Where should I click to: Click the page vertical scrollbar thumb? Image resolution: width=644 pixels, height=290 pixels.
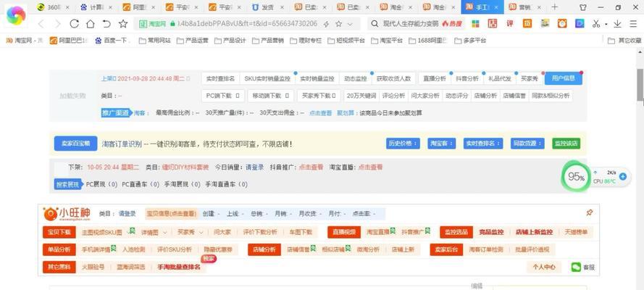pos(640,85)
